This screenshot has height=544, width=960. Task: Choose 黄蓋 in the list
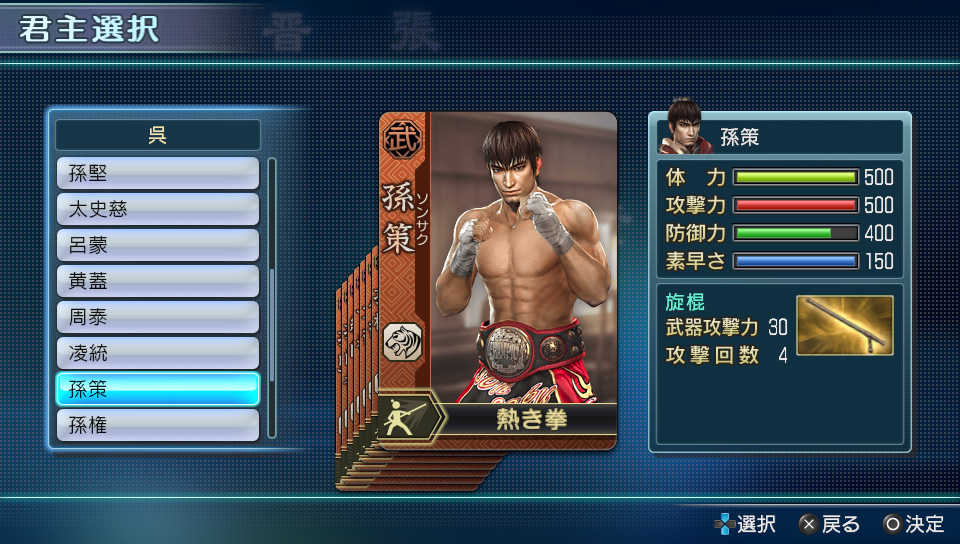point(158,281)
